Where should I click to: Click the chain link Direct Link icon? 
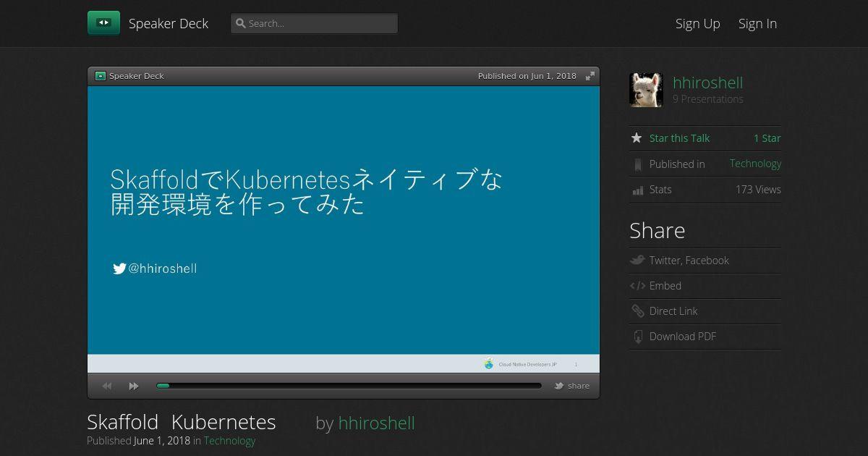coord(637,311)
